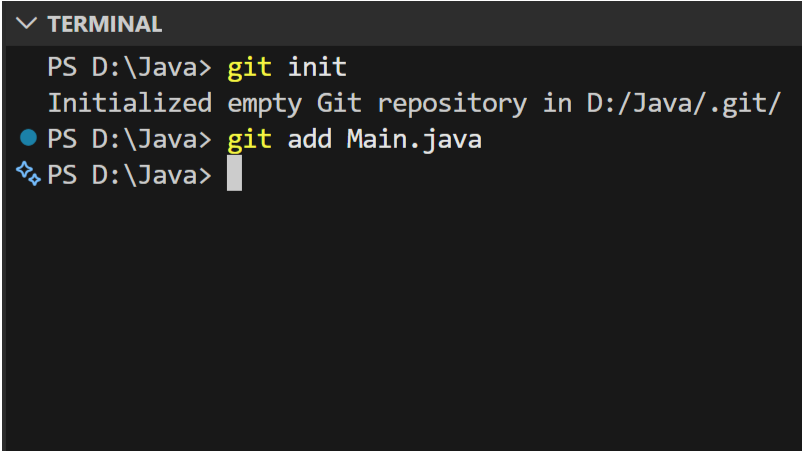
Task: Click the first PS D:\Java> prompt
Action: (x=129, y=67)
